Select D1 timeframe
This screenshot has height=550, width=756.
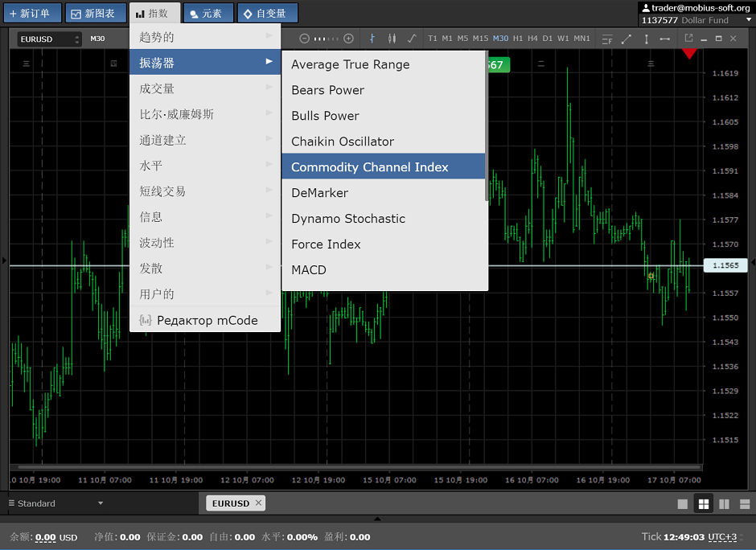[547, 39]
